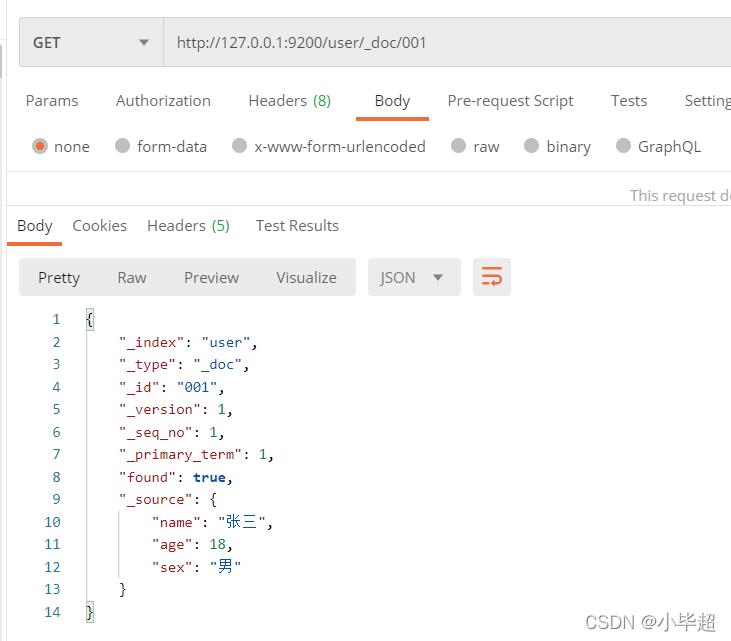The width and height of the screenshot is (731, 641).
Task: Click line number 1 in the gutter
Action: coord(56,319)
